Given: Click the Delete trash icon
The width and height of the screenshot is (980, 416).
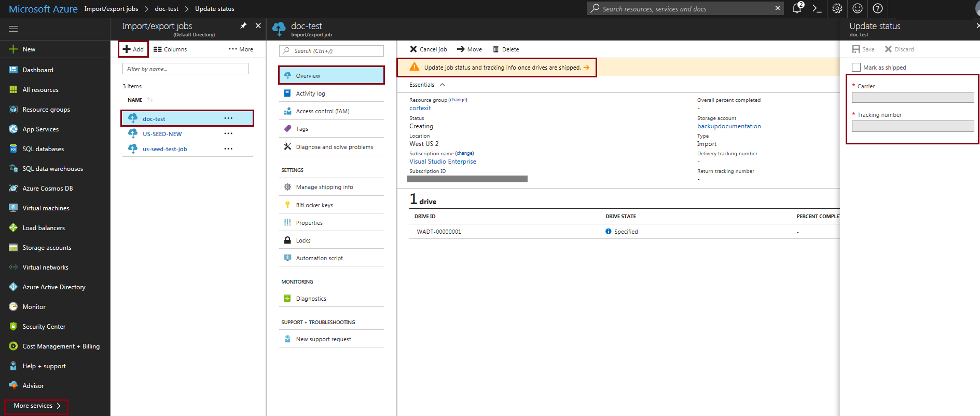Looking at the screenshot, I should pyautogui.click(x=496, y=49).
